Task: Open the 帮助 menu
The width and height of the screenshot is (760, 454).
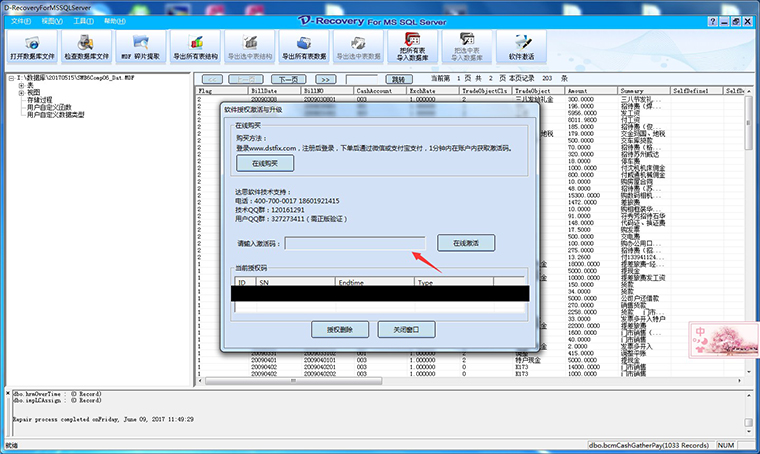Action: [x=115, y=21]
